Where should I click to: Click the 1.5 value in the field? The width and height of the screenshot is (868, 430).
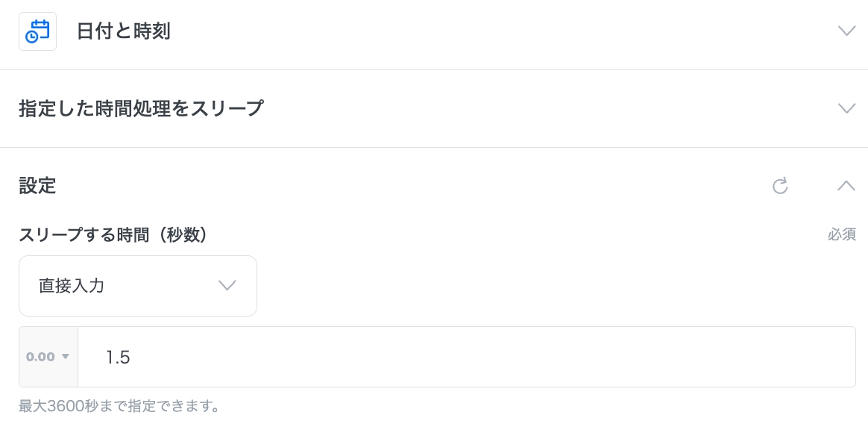118,358
